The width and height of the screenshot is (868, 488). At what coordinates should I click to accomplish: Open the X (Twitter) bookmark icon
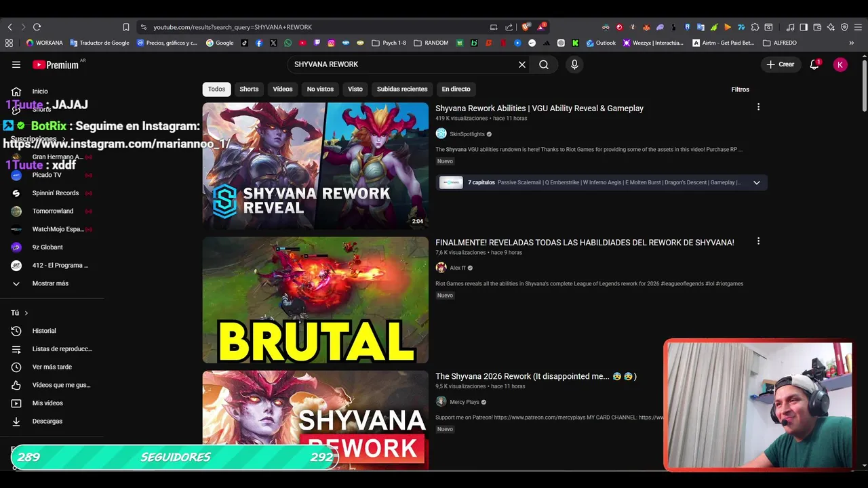273,43
